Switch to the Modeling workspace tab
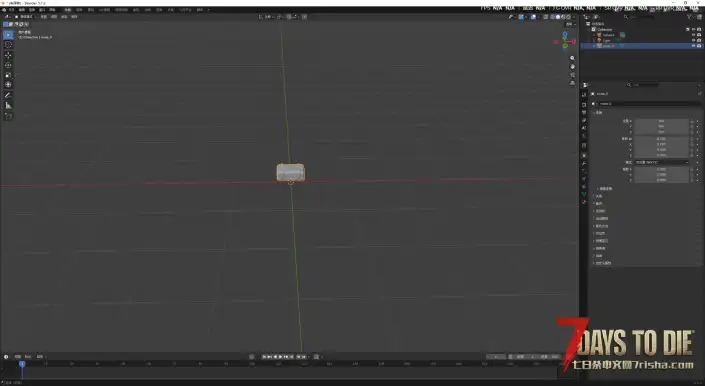The image size is (705, 386). [79, 9]
